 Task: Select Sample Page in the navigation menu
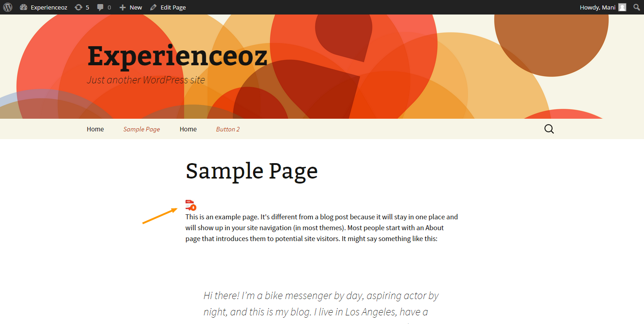tap(142, 129)
